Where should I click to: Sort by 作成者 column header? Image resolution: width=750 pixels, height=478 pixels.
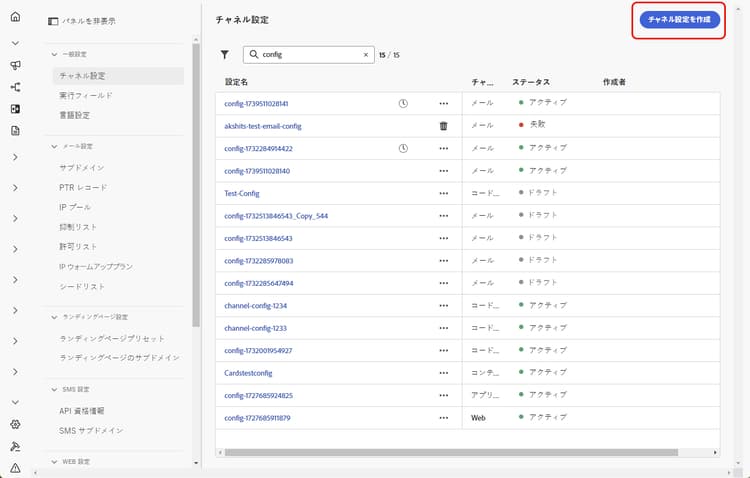point(615,82)
